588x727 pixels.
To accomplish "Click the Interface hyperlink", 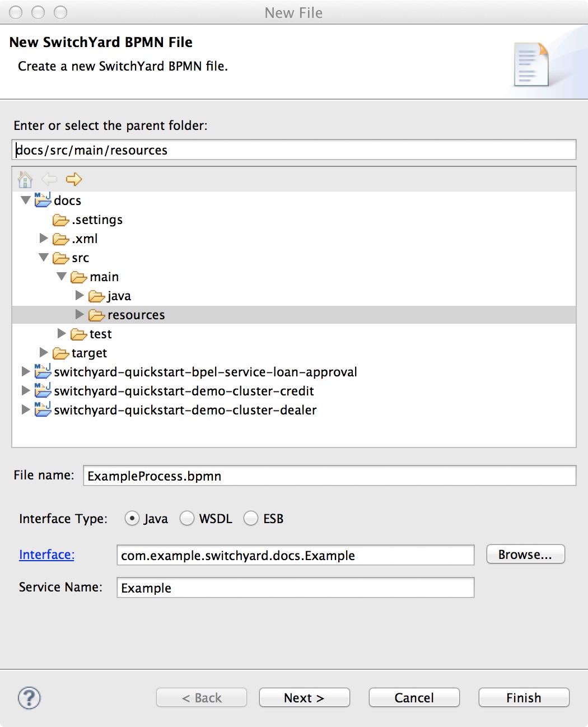I will pos(46,554).
